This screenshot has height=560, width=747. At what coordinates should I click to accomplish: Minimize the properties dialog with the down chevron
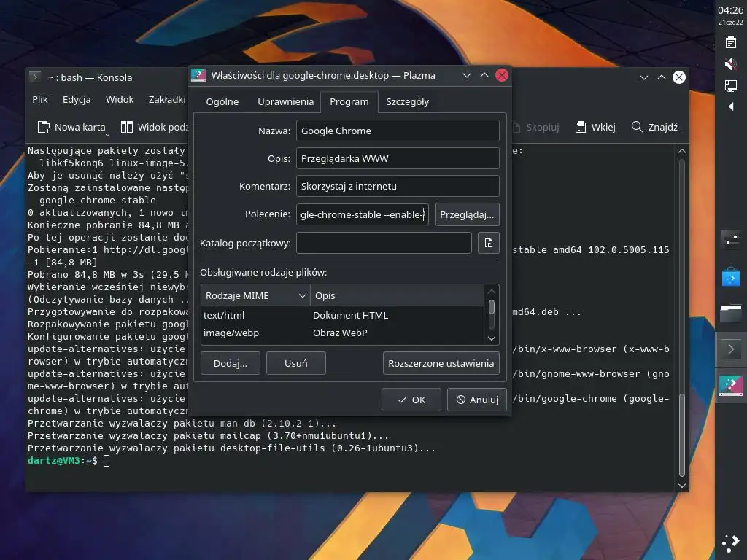click(467, 75)
